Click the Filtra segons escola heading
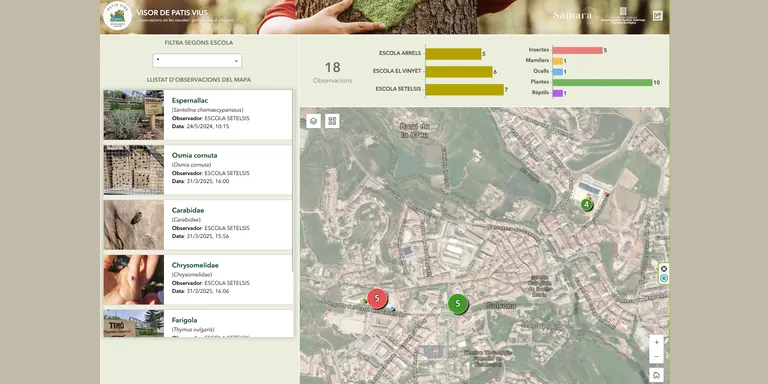This screenshot has width=768, height=384. pos(198,43)
